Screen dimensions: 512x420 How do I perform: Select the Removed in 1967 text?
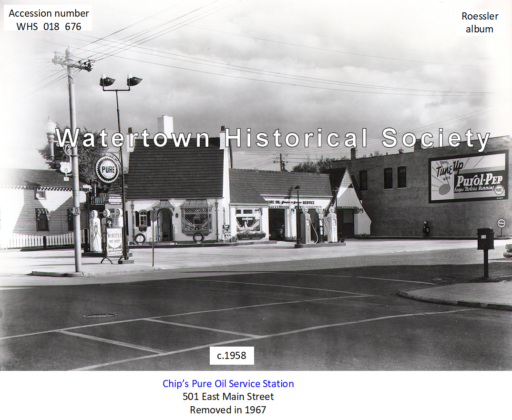click(228, 410)
